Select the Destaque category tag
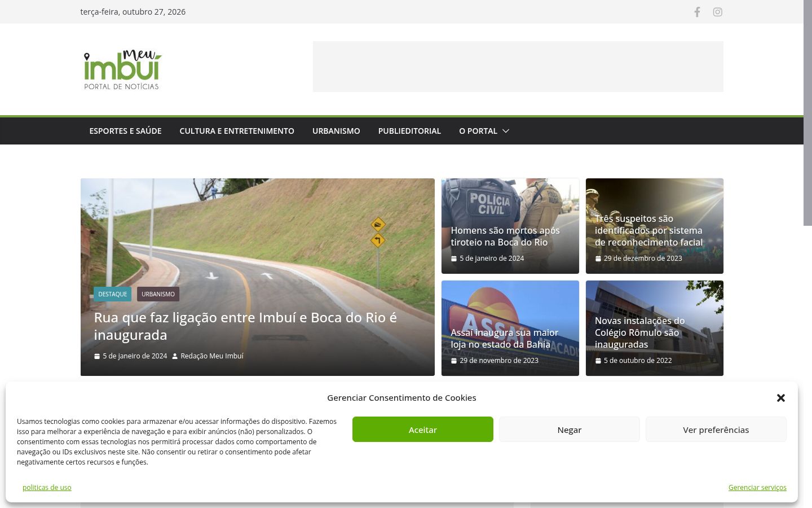 tap(113, 294)
